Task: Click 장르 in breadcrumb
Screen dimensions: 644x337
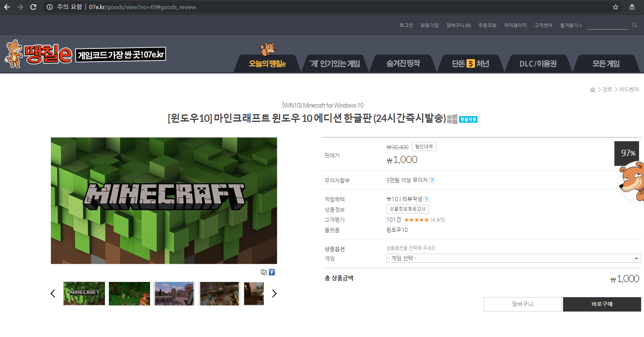Action: point(607,89)
